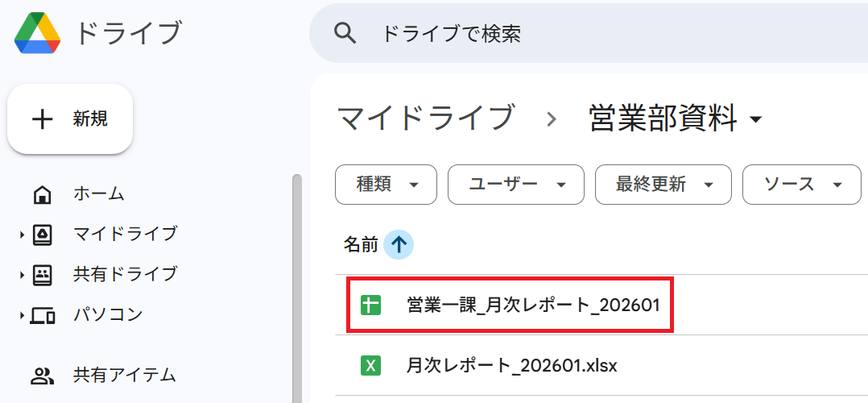Click the 共有アイテム people icon
The height and width of the screenshot is (403, 868).
(x=42, y=376)
